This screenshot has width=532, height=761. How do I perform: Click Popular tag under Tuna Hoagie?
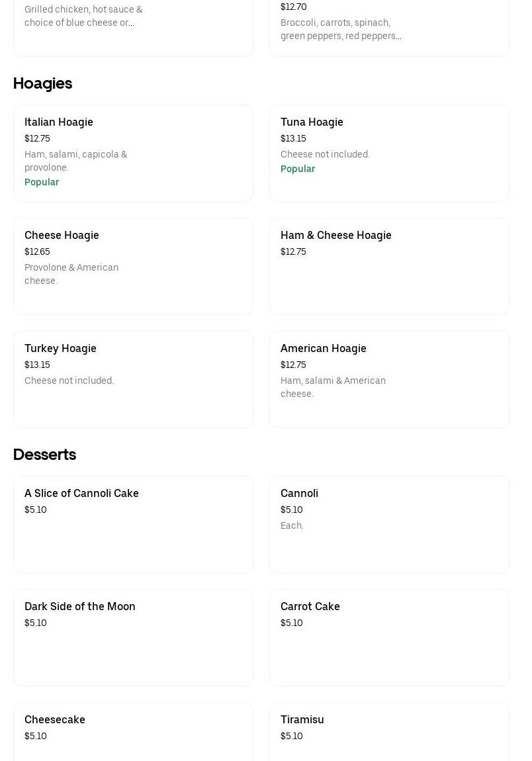(x=298, y=169)
